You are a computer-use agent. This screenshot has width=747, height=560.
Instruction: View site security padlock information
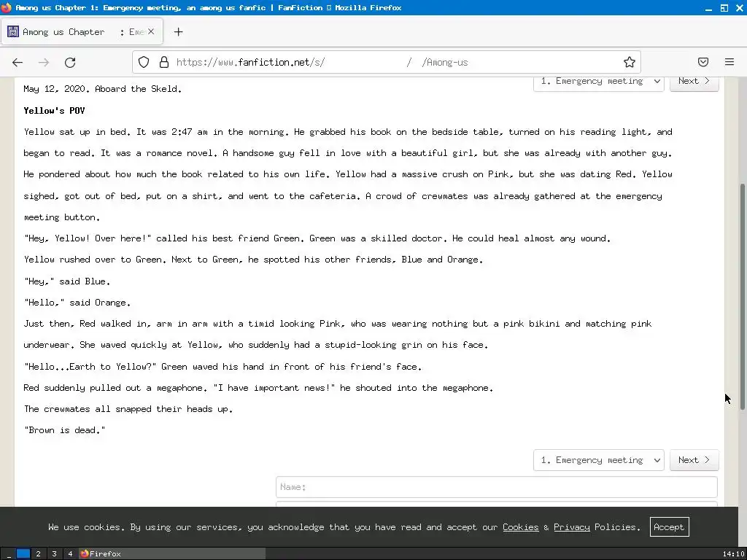click(x=164, y=63)
